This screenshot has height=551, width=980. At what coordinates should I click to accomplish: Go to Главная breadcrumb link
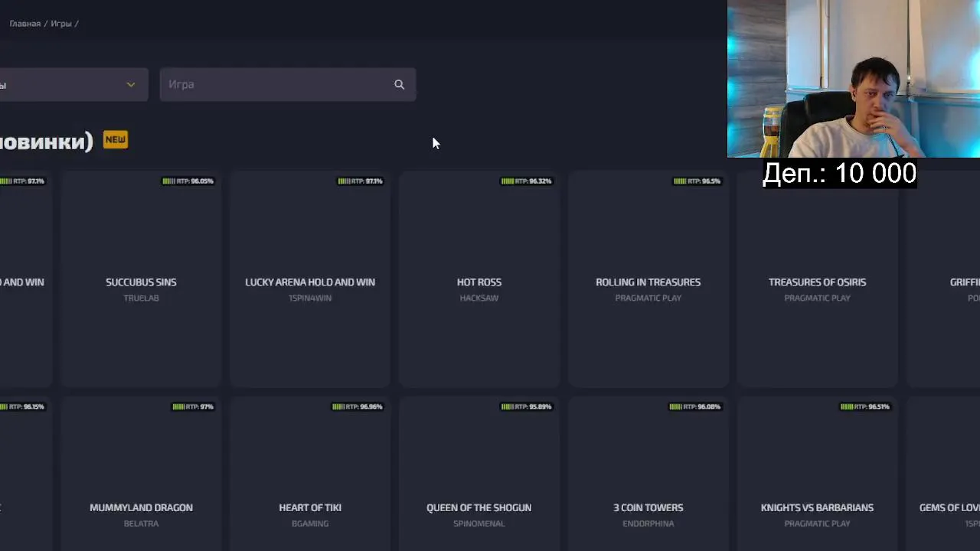tap(25, 24)
